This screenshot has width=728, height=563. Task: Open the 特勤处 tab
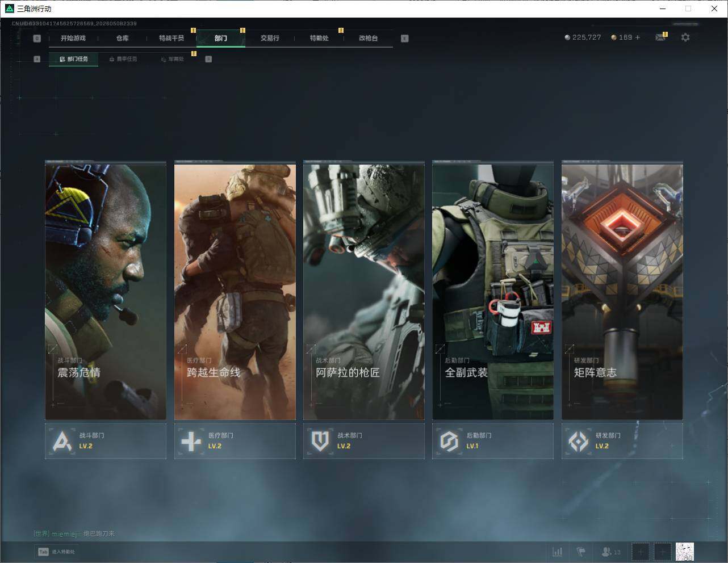[x=319, y=38]
